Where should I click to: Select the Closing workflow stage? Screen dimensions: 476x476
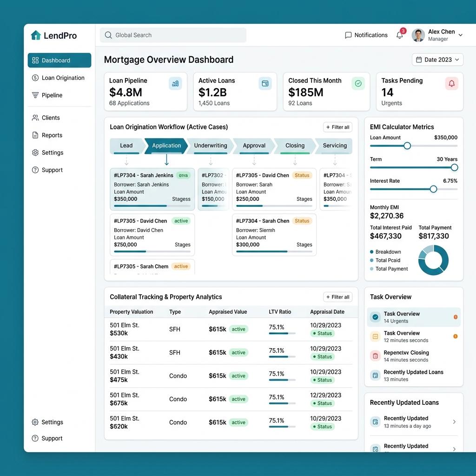coord(295,145)
